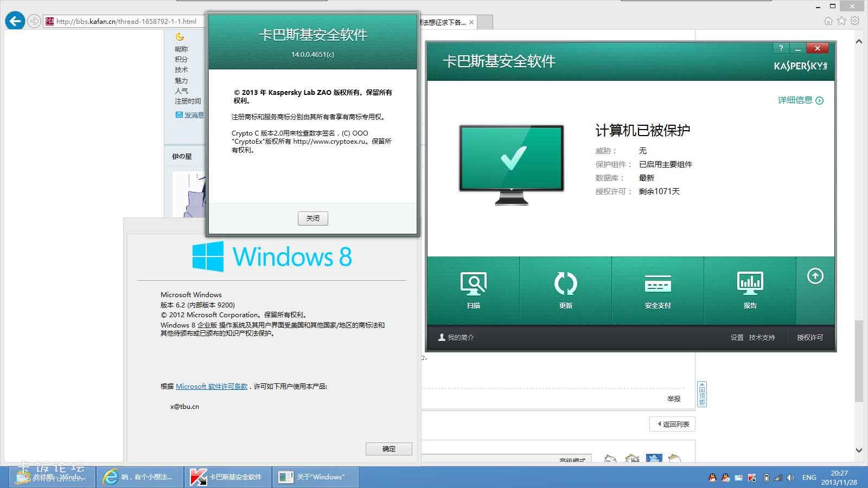Open Safe Money (安全支付) in Kaspersky
Image resolution: width=868 pixels, height=488 pixels.
[x=658, y=291]
